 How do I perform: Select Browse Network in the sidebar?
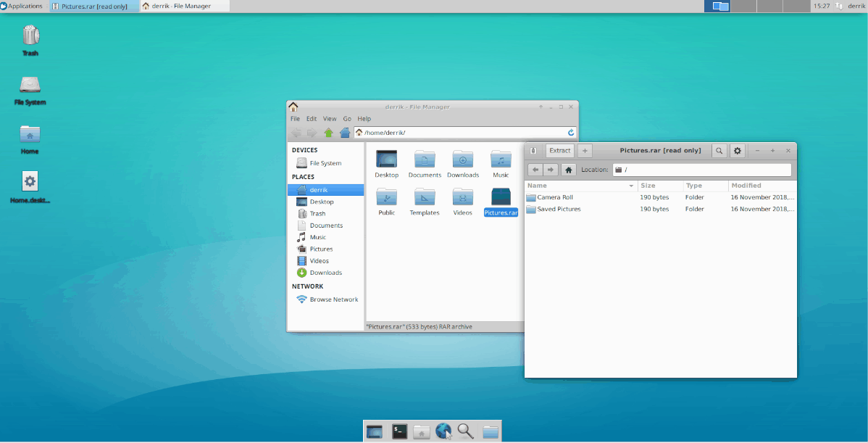[333, 299]
